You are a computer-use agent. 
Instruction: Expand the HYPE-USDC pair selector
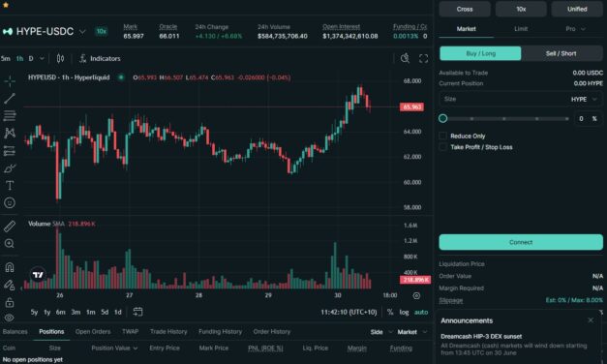tap(82, 32)
